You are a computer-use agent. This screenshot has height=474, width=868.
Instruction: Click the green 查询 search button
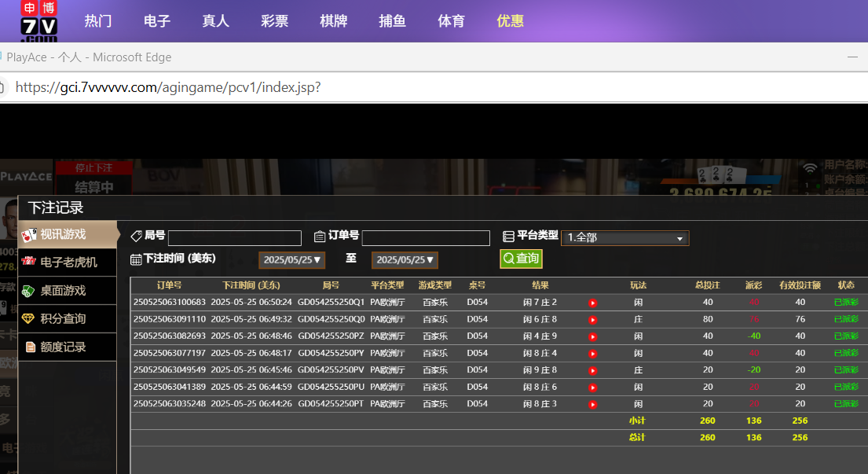[x=521, y=259]
